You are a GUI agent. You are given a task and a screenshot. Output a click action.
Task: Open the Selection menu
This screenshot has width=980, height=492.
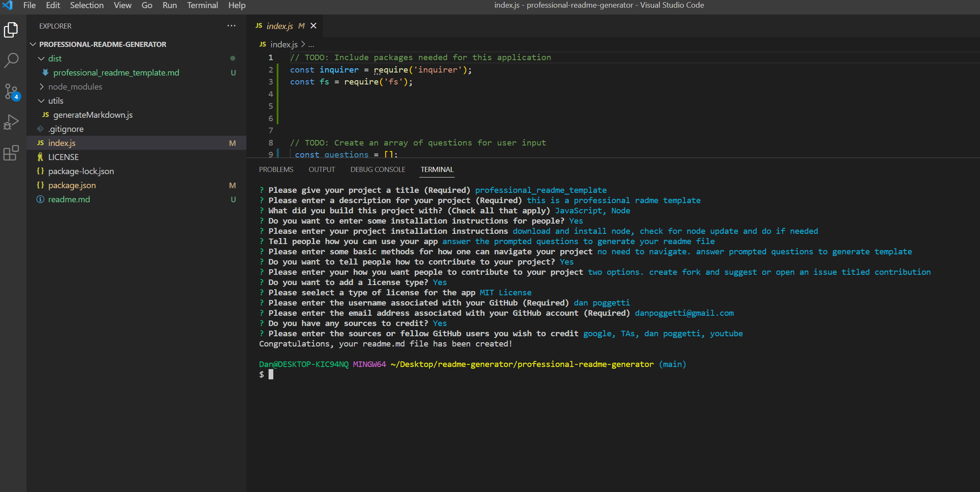pos(87,5)
